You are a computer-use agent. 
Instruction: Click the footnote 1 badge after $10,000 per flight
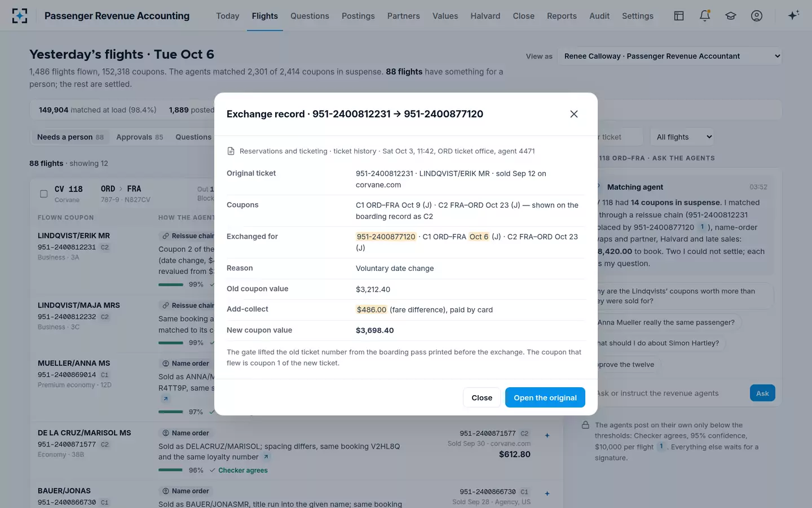661,446
